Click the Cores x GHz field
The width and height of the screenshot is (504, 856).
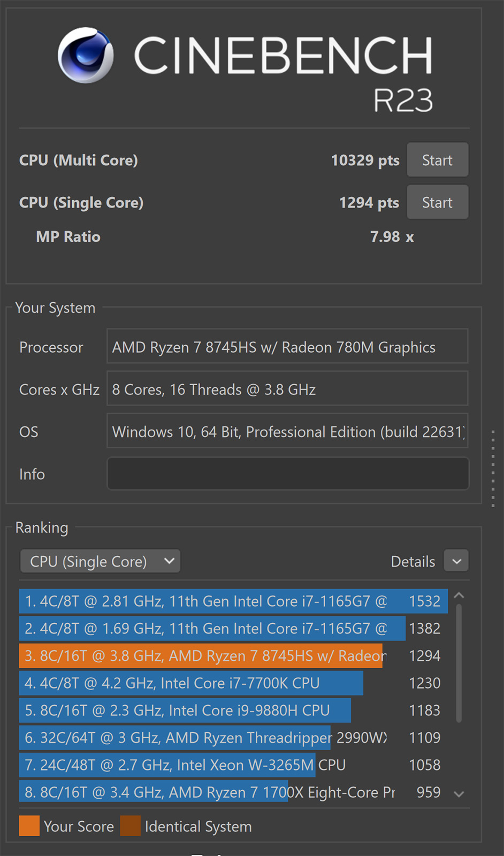pos(287,389)
